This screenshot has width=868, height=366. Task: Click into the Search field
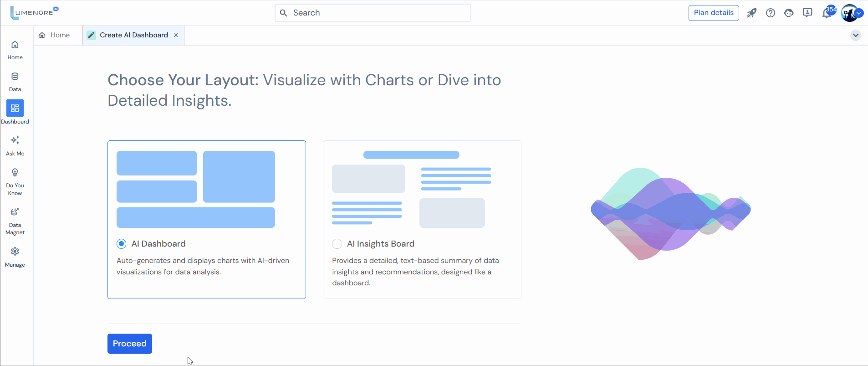pyautogui.click(x=373, y=13)
